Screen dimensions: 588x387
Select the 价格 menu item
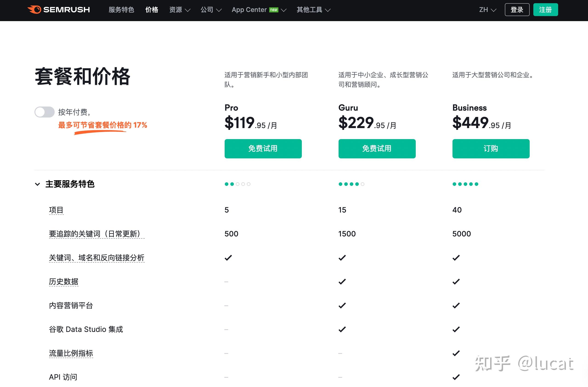coord(151,9)
